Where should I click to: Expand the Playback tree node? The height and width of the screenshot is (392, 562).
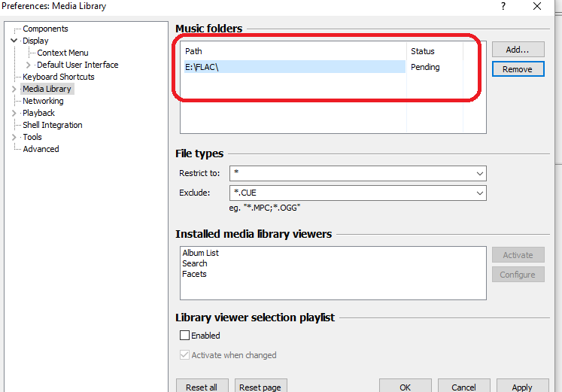[14, 113]
